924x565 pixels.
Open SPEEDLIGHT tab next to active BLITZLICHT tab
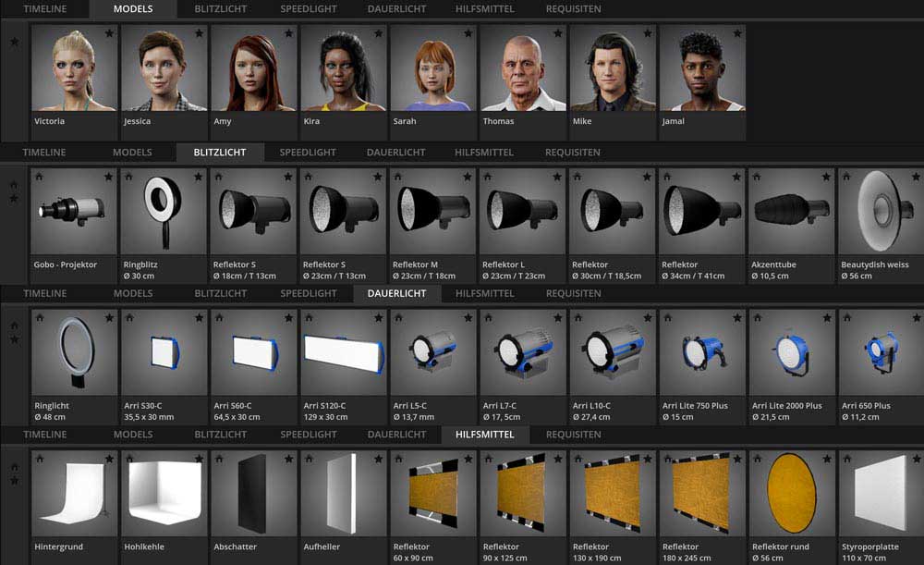(x=308, y=153)
